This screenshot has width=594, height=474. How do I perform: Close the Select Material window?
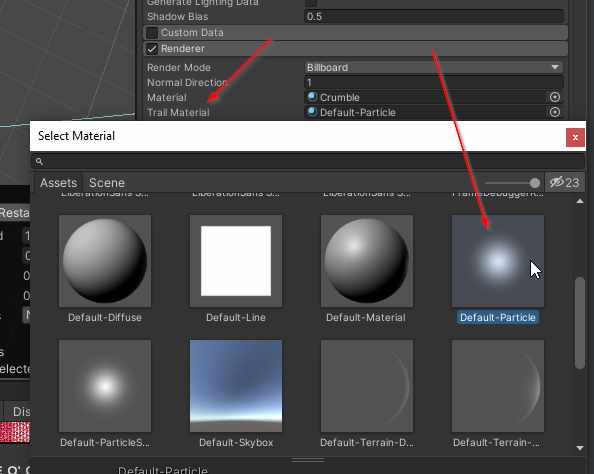[x=575, y=137]
